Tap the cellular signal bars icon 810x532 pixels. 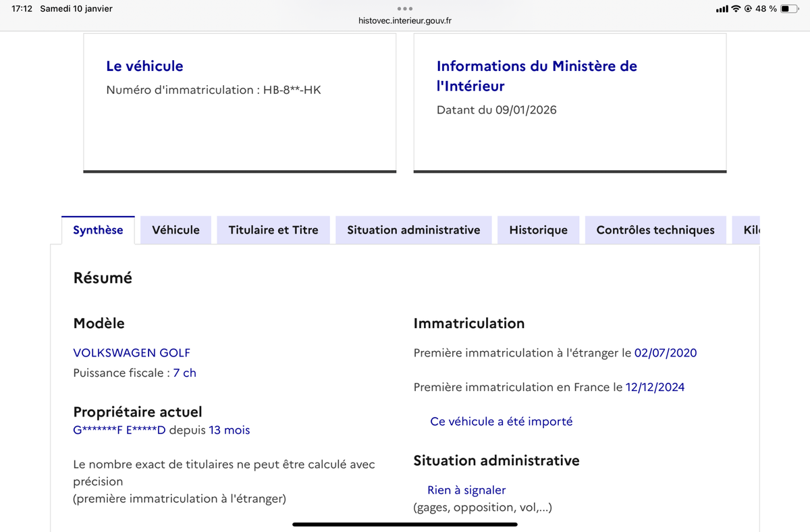(722, 9)
